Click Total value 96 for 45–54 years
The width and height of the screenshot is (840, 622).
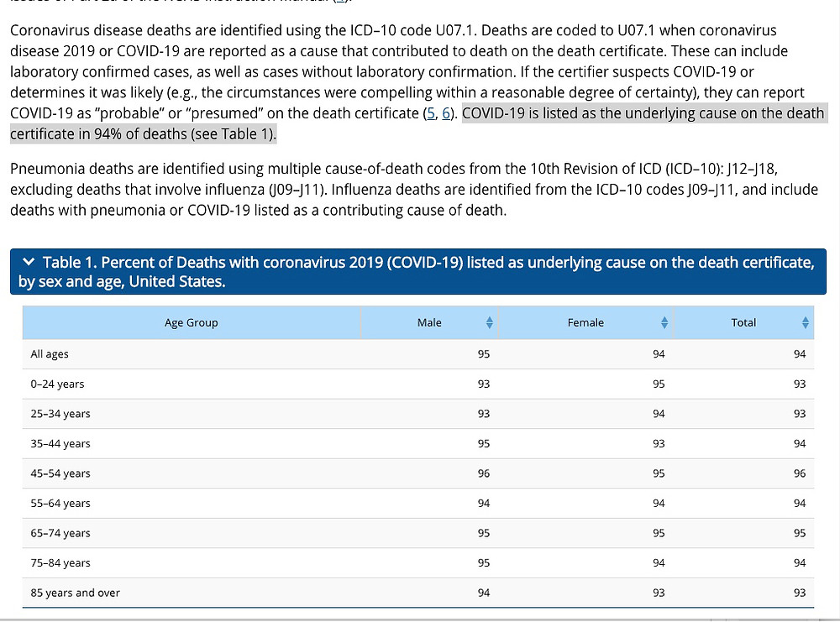pyautogui.click(x=800, y=473)
